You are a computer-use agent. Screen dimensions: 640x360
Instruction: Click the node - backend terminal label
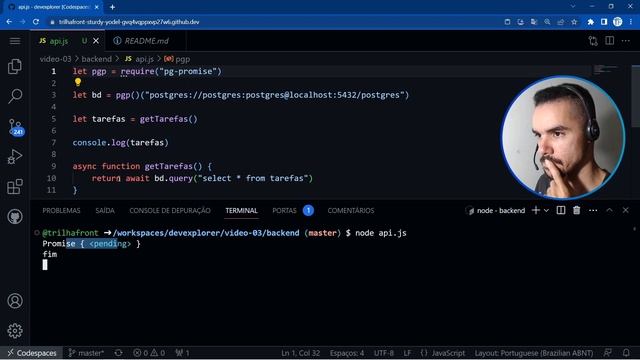(x=495, y=211)
